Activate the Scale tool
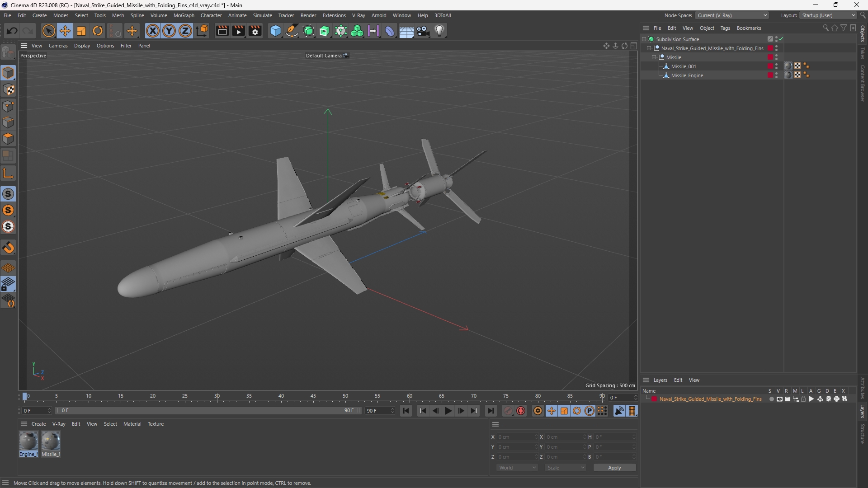 pos(81,31)
